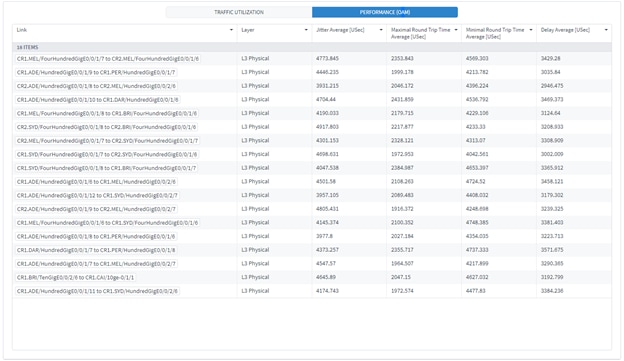Click L3 Physical in CR1.DAR to CR1.PER row
Screen dimensions: 624x361
[x=255, y=250]
